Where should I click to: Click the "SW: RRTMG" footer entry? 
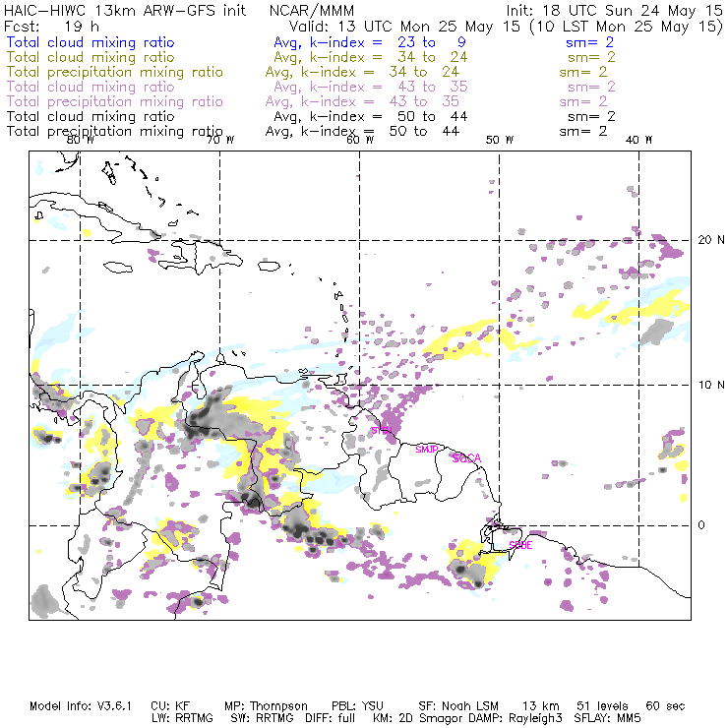[262, 718]
